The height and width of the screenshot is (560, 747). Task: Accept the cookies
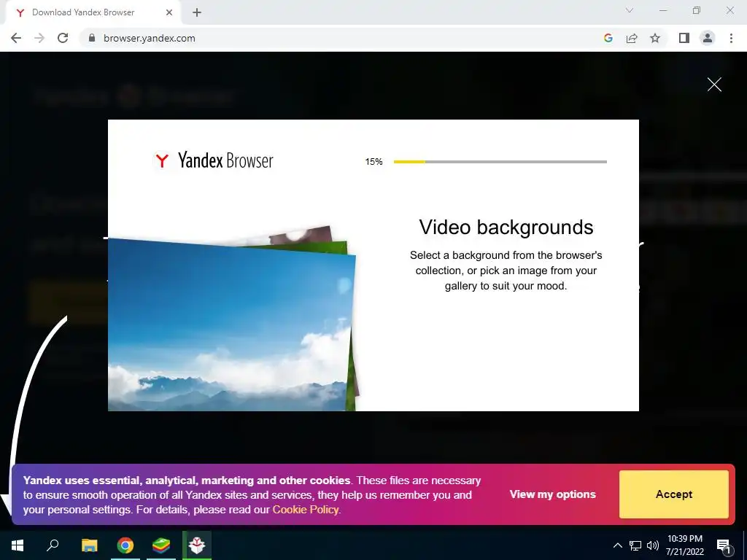coord(673,494)
